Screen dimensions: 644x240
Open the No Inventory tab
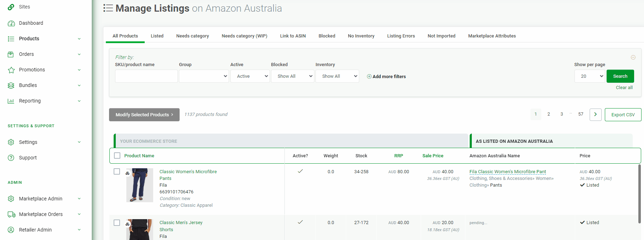pos(361,36)
